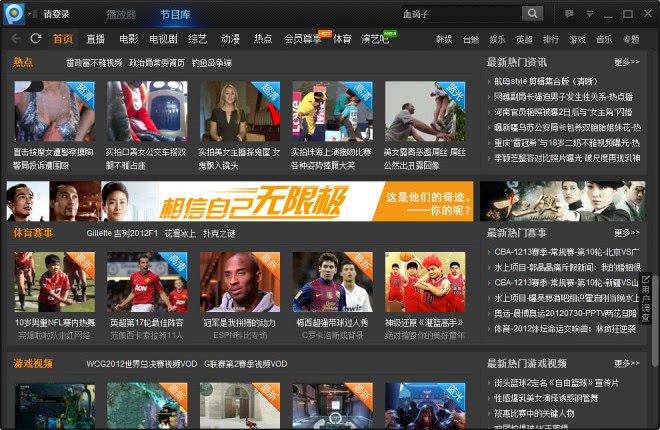Click the search magnifier button
Screen dimensions: 660x430
click(532, 14)
